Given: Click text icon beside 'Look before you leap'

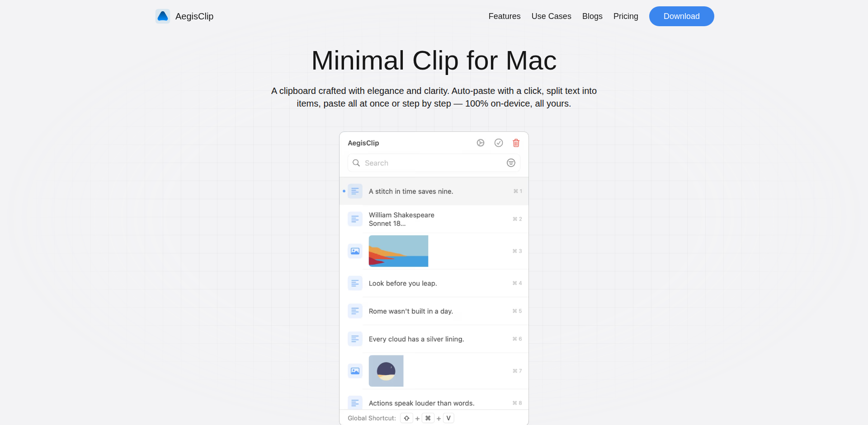Looking at the screenshot, I should click(x=355, y=283).
